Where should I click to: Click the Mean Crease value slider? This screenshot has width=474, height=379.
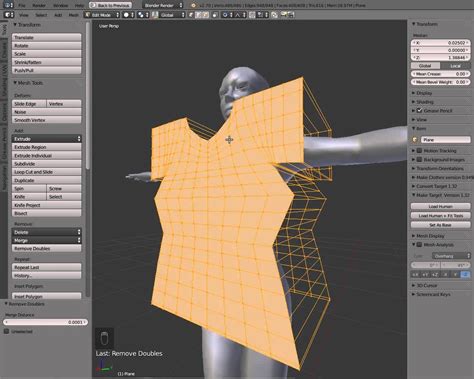tap(440, 74)
